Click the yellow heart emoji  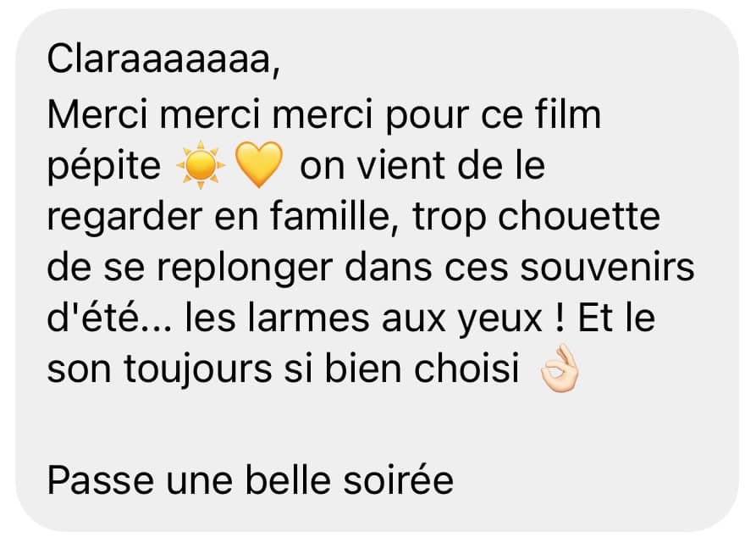tap(259, 165)
